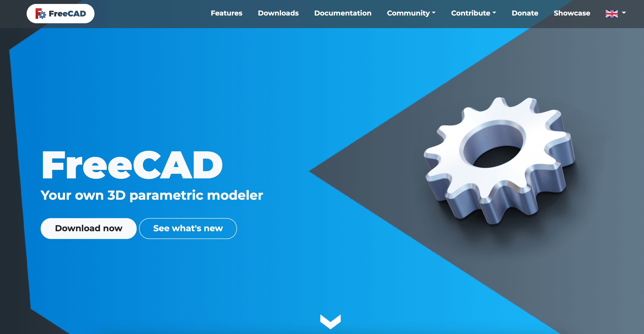The width and height of the screenshot is (644, 334).
Task: Click the UK flag language icon
Action: [x=612, y=13]
